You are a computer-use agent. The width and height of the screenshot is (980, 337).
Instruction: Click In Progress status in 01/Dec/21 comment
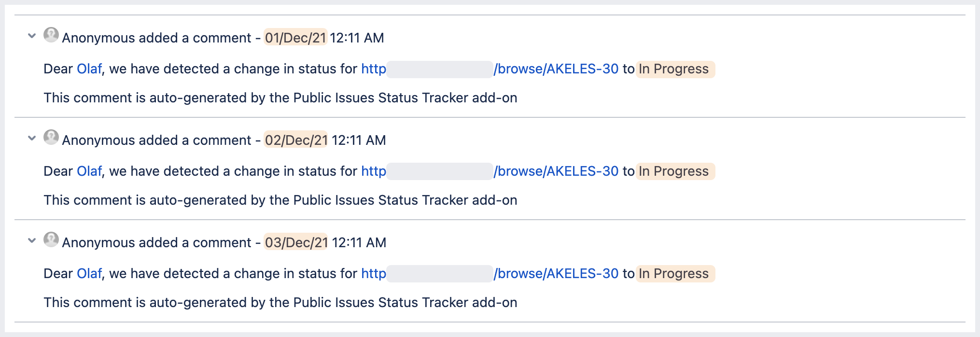674,69
